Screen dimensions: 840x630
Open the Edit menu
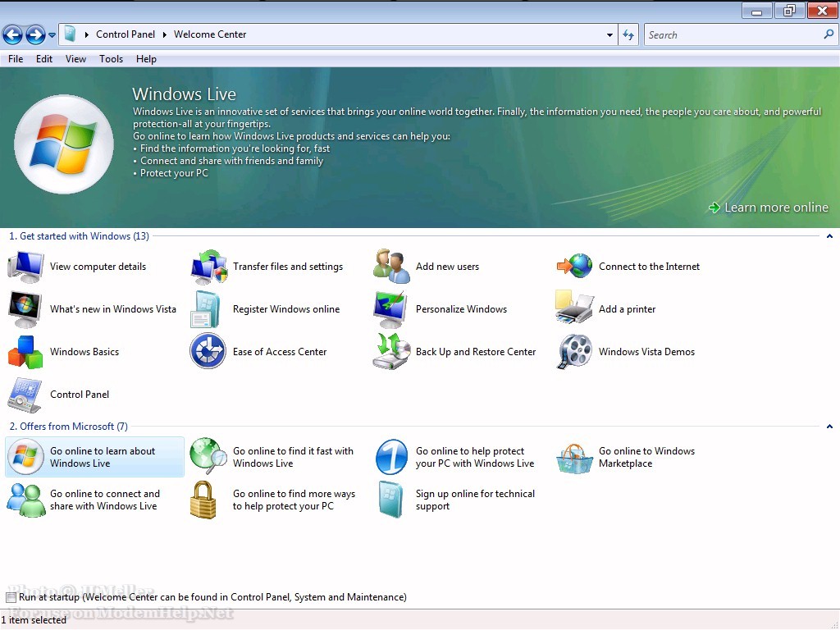tap(44, 59)
